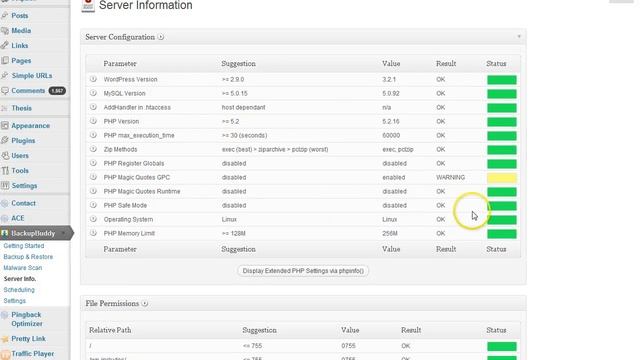Click the value 60000 for max_execution_time
Image resolution: width=640 pixels, height=360 pixels.
click(x=391, y=135)
